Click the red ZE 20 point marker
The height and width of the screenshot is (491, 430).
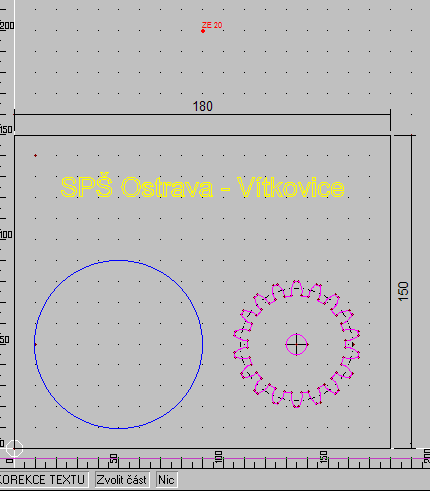[x=203, y=31]
